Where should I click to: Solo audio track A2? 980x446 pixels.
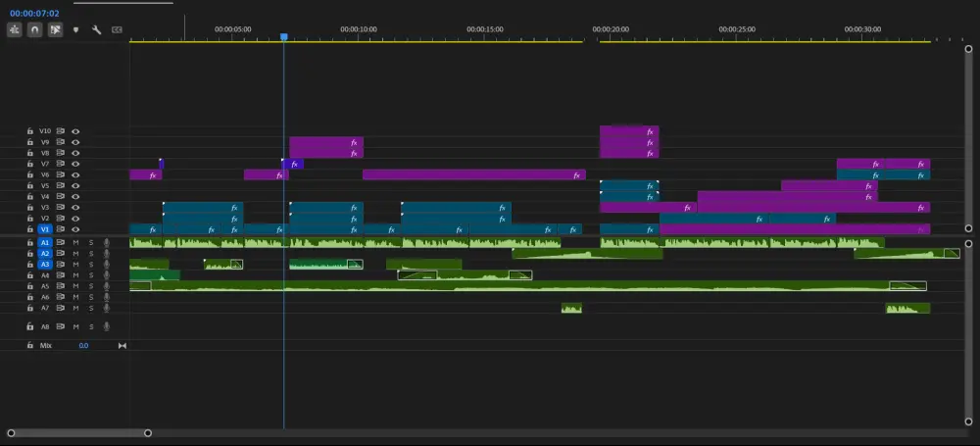90,253
